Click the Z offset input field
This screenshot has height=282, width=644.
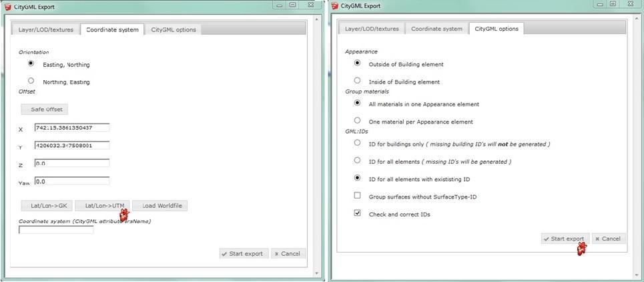pyautogui.click(x=72, y=163)
